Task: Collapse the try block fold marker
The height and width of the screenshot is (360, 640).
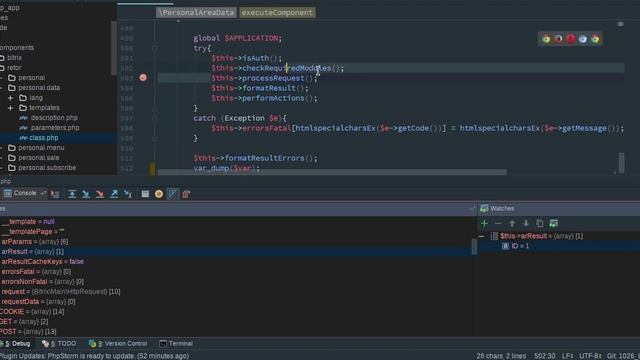Action: coord(155,48)
